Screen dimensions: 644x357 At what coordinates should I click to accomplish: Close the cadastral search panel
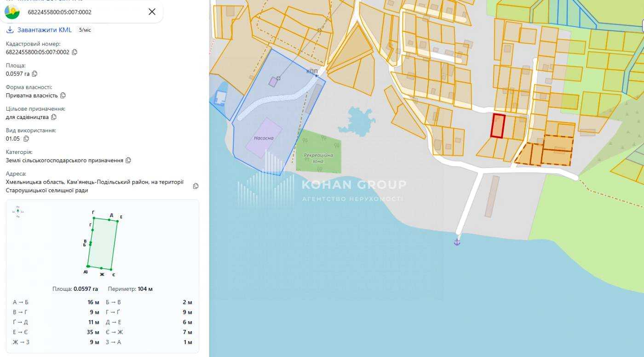coord(152,12)
